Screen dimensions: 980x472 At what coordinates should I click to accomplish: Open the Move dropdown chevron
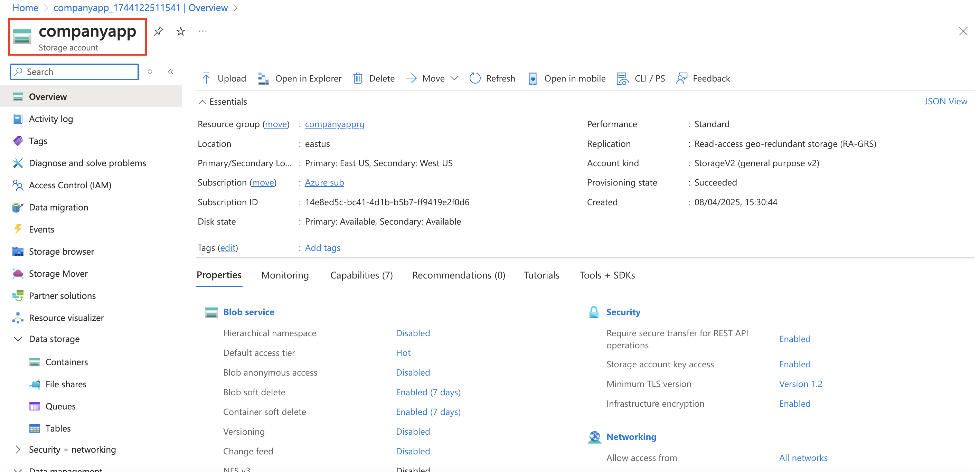(454, 78)
